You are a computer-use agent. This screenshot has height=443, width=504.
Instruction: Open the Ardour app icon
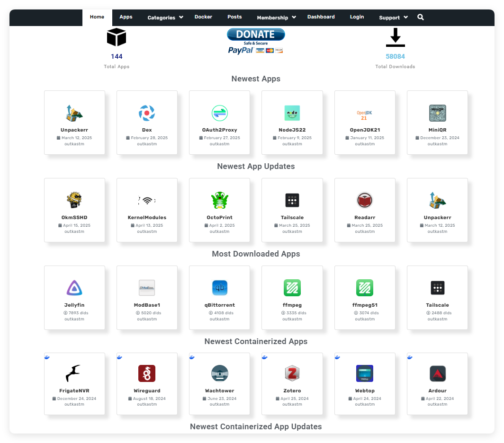pos(438,373)
